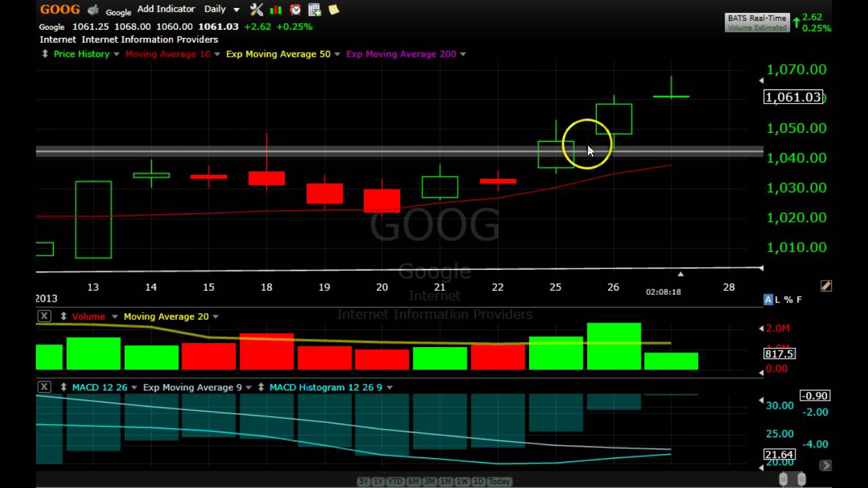
Task: Set range to 1W
Action: coord(462,481)
